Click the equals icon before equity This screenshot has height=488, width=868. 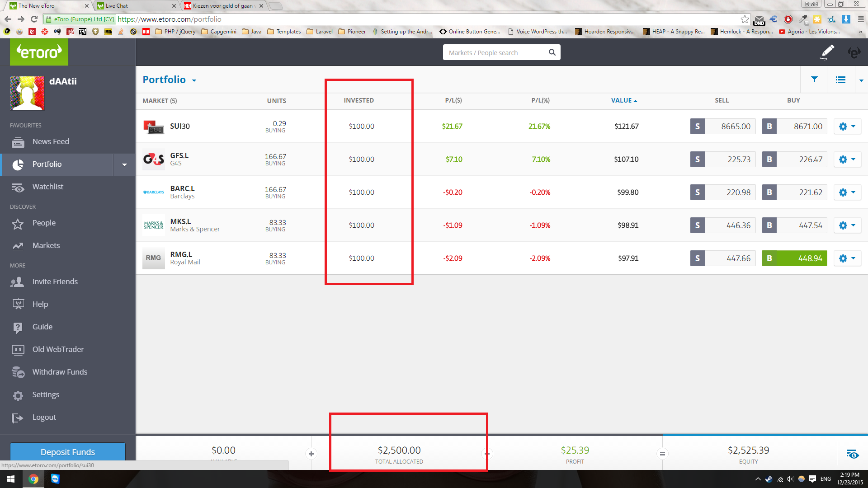pos(662,454)
